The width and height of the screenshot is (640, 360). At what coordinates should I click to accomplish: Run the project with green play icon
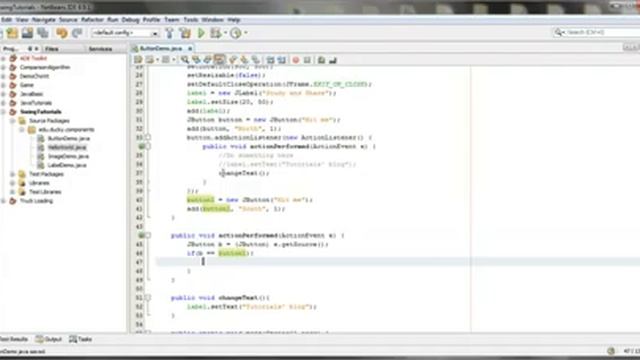pos(201,33)
